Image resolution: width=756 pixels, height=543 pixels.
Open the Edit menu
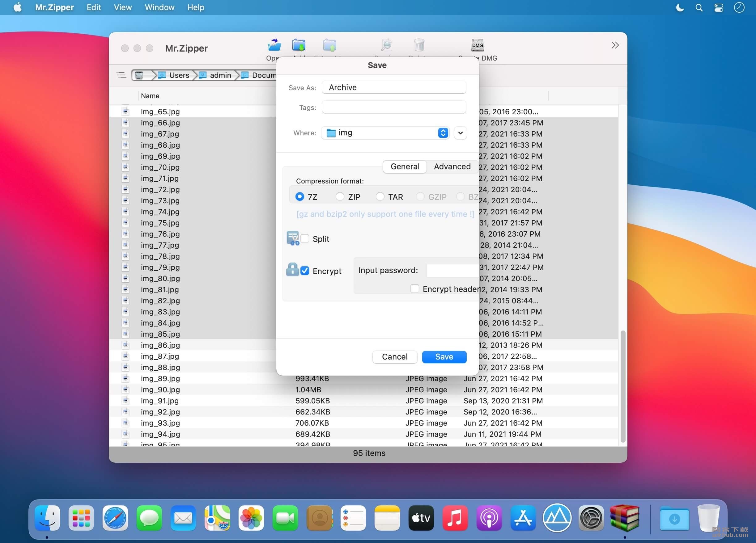(x=94, y=7)
